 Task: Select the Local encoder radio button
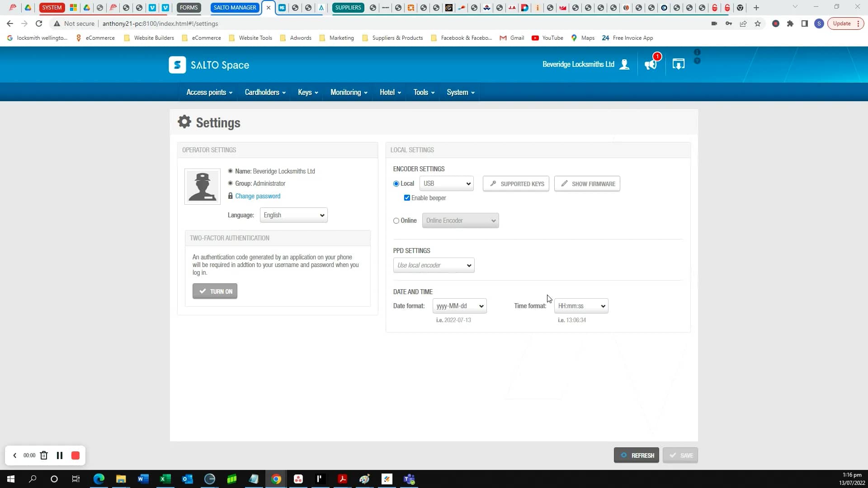pos(396,183)
